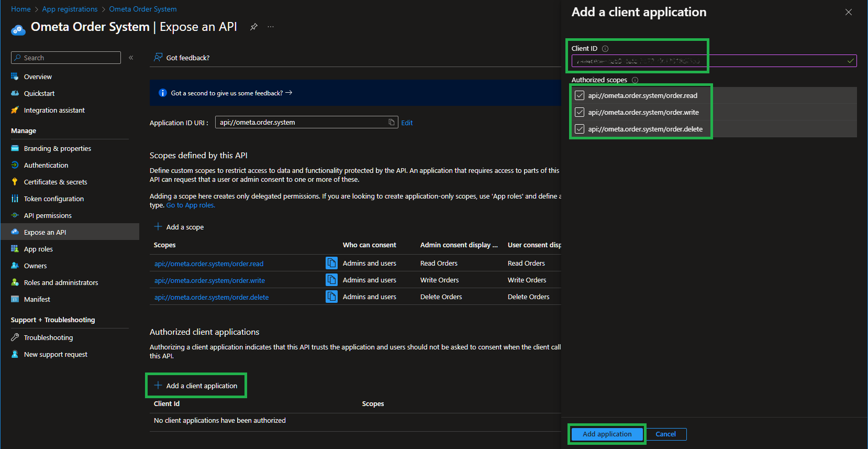Open Certificates & secrets
The image size is (868, 449).
[55, 182]
